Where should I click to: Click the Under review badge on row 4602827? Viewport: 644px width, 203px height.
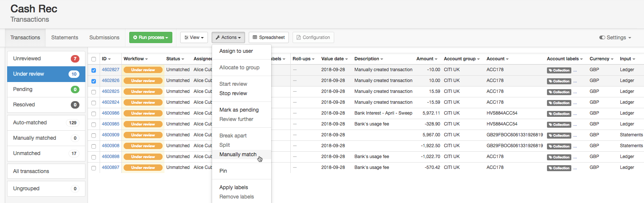point(143,70)
